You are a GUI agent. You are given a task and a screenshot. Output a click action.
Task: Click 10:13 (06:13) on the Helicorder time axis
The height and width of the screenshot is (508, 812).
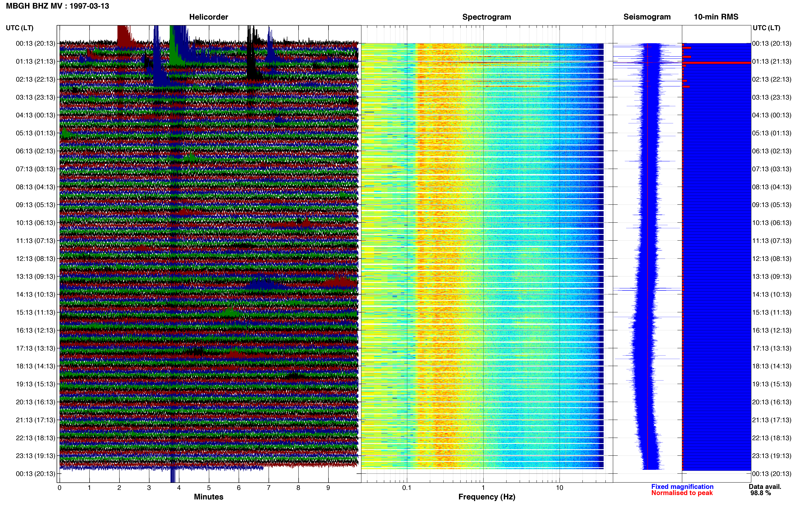(35, 223)
